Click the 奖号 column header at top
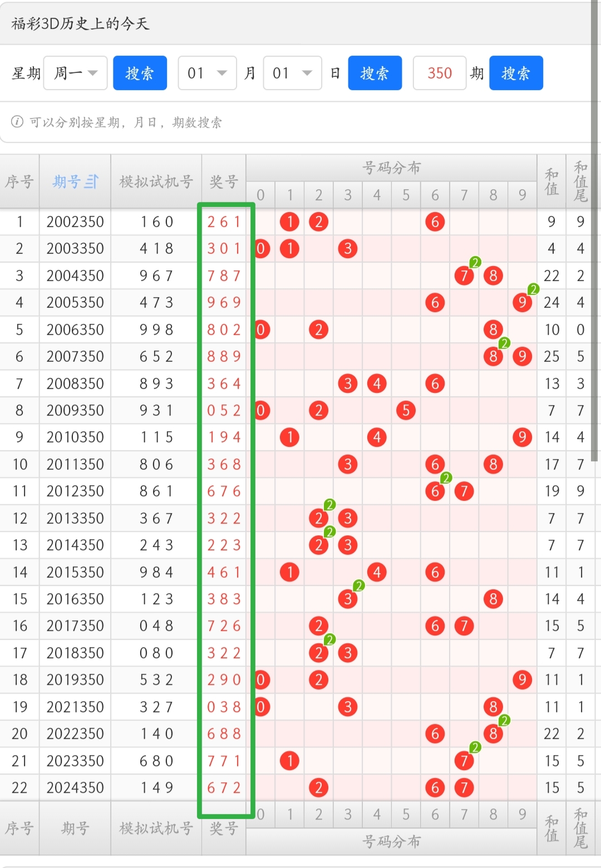601x868 pixels. click(x=224, y=181)
